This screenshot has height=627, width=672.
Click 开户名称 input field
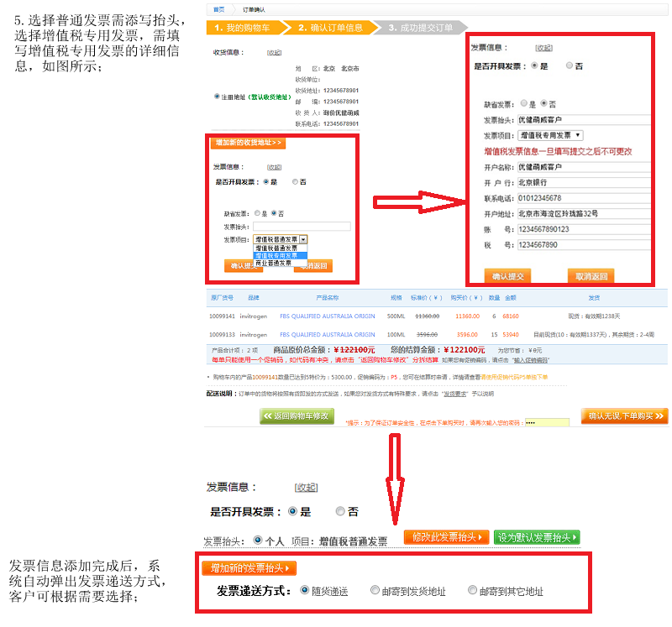[x=583, y=167]
